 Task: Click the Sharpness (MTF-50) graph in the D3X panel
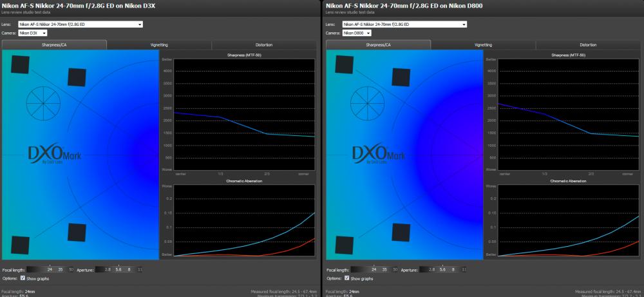pos(244,115)
